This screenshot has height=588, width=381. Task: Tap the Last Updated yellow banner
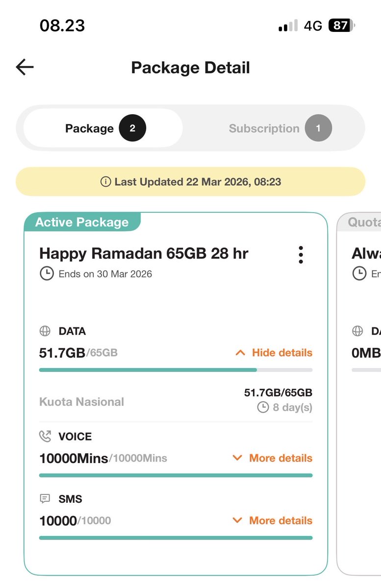pos(190,182)
